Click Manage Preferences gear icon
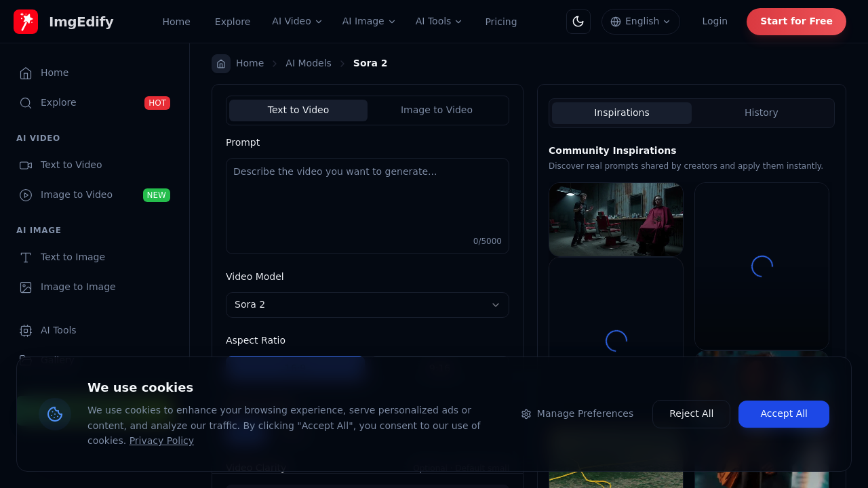Screen dimensions: 868x488 click(x=526, y=414)
